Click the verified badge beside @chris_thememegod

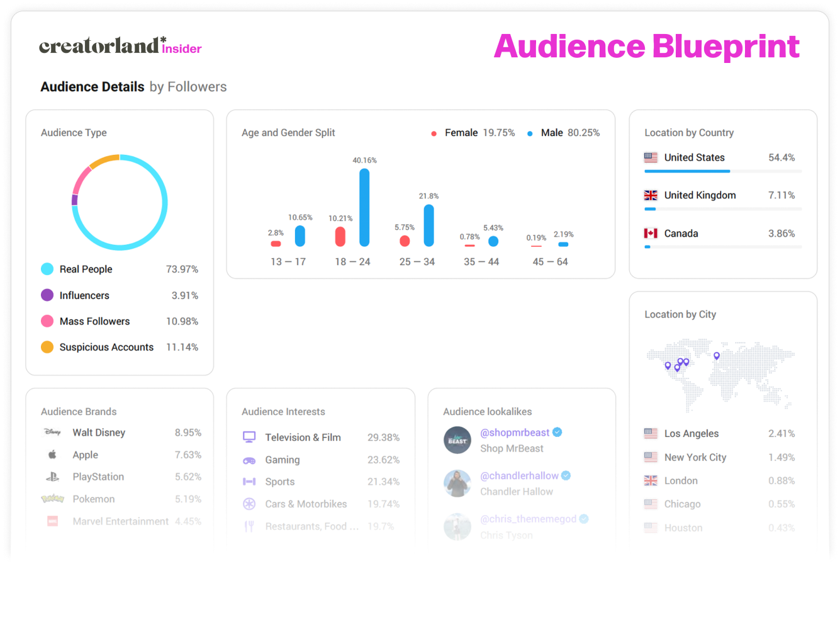point(584,519)
